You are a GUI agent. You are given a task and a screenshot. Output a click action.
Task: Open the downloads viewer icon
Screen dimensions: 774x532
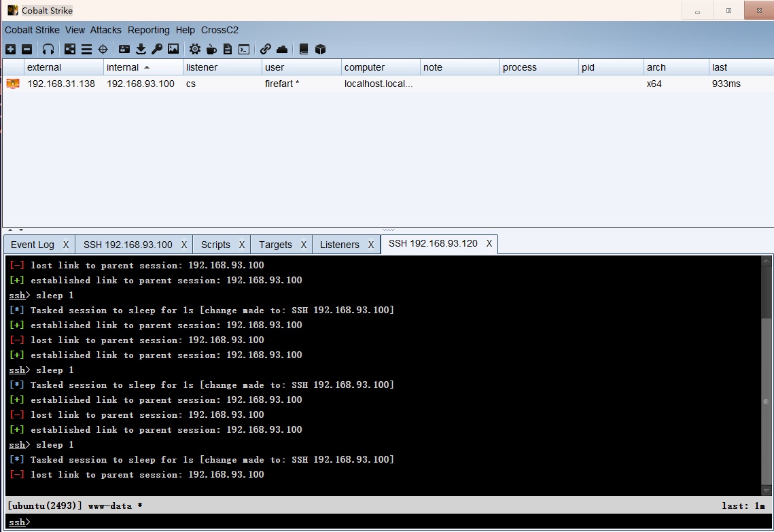tap(141, 49)
